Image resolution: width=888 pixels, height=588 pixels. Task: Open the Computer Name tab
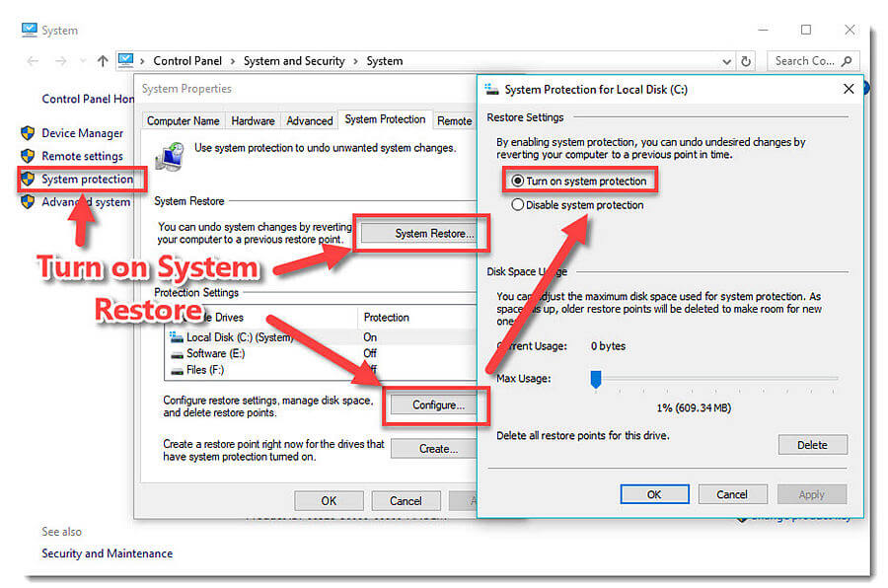pyautogui.click(x=183, y=120)
